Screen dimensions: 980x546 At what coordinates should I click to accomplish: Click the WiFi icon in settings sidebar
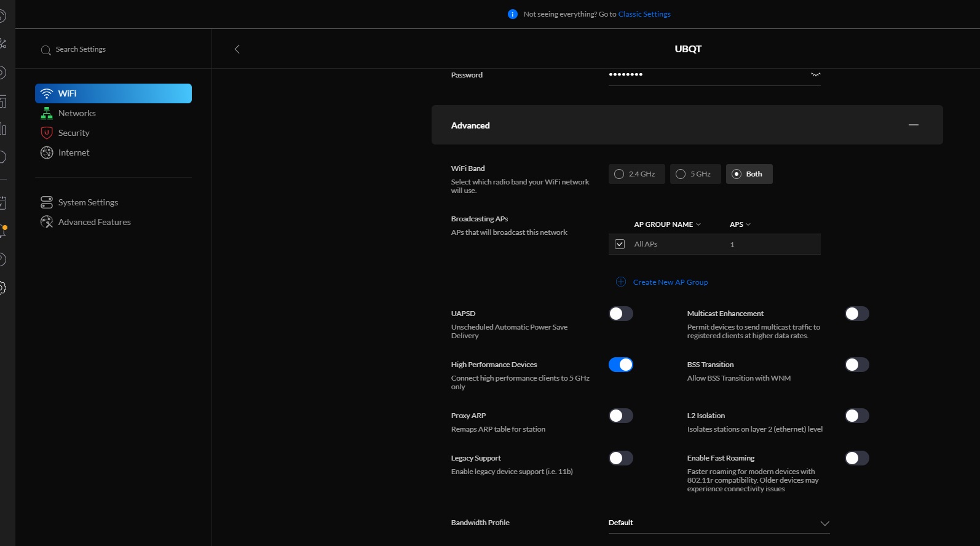pyautogui.click(x=47, y=93)
